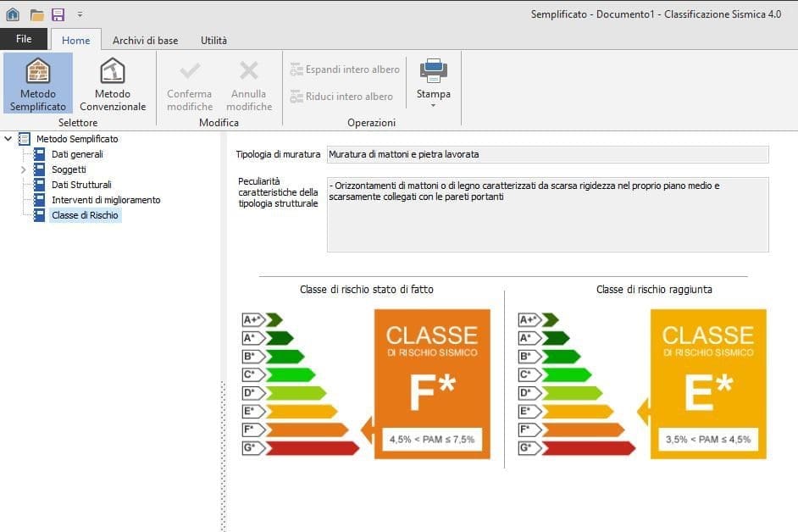Viewport: 798px width, 532px height.
Task: Click Espandi intero albero
Action: [x=345, y=69]
